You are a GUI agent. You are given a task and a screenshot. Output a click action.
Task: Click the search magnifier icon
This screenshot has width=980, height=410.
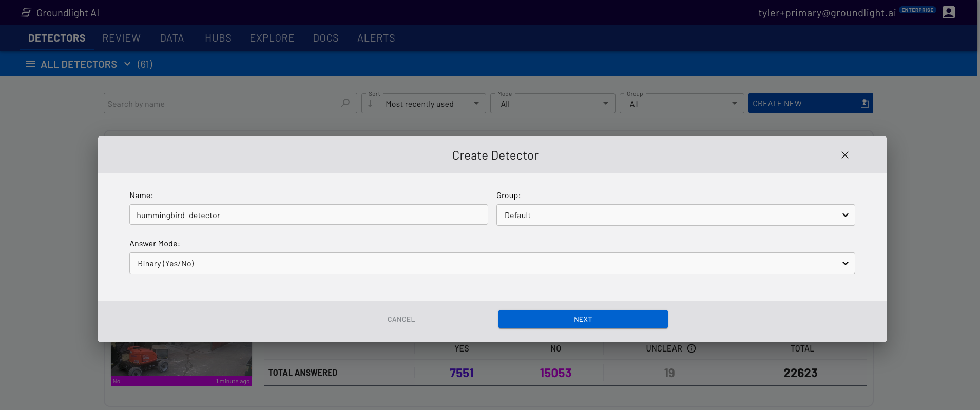(x=345, y=103)
